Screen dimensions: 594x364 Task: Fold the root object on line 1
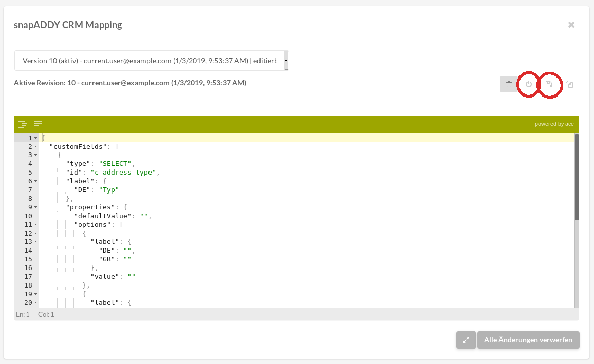pos(36,138)
